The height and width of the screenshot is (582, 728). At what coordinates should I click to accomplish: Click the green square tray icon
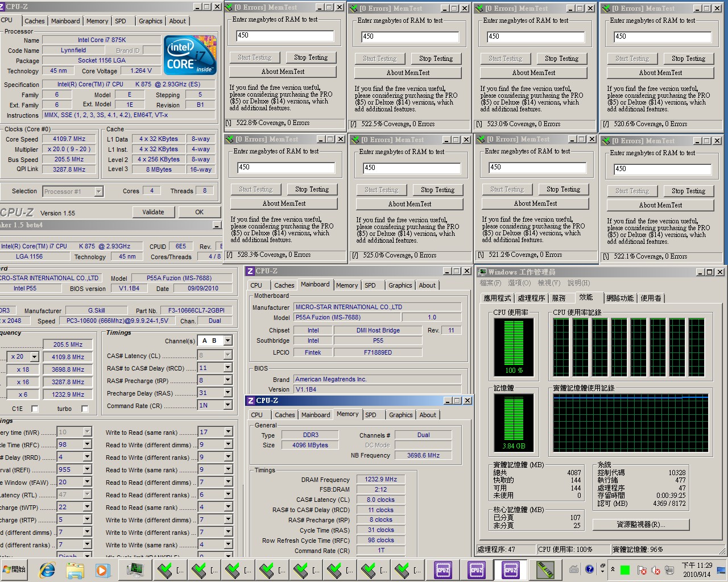tap(625, 569)
